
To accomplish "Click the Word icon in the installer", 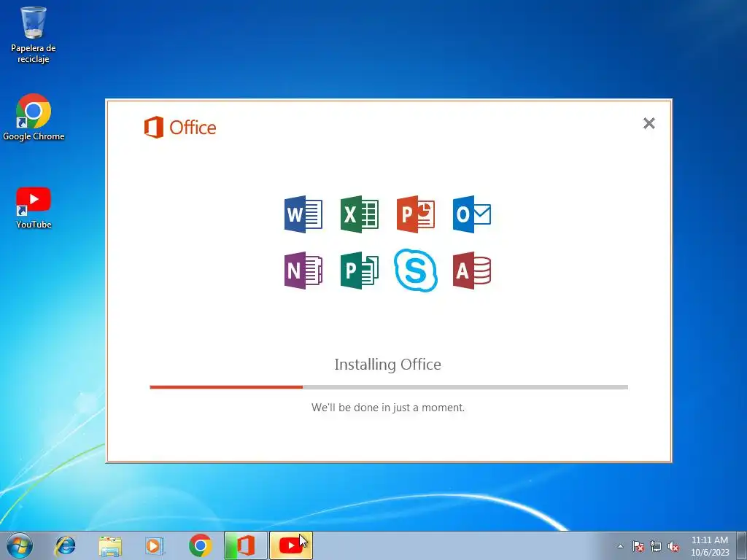I will click(303, 214).
